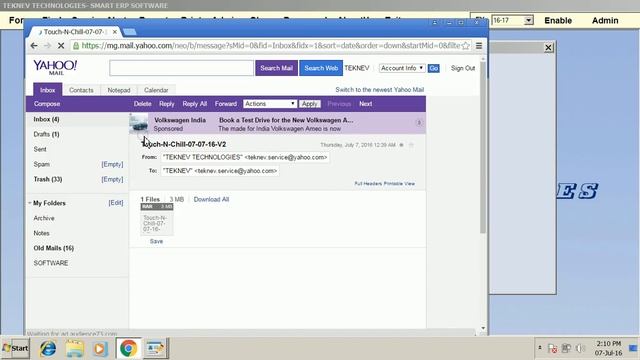Open the Volkswagen ad car thumbnail
Image resolution: width=640 pixels, height=360 pixels.
point(139,124)
